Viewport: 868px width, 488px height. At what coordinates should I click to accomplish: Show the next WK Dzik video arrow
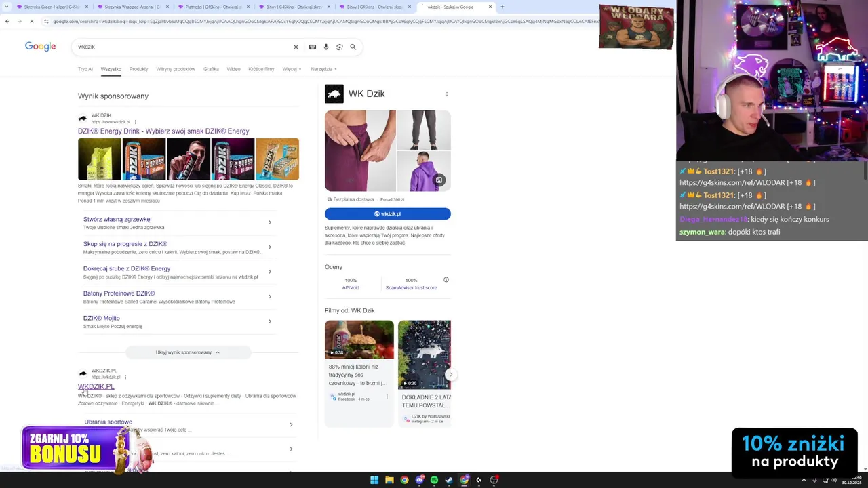pyautogui.click(x=451, y=374)
